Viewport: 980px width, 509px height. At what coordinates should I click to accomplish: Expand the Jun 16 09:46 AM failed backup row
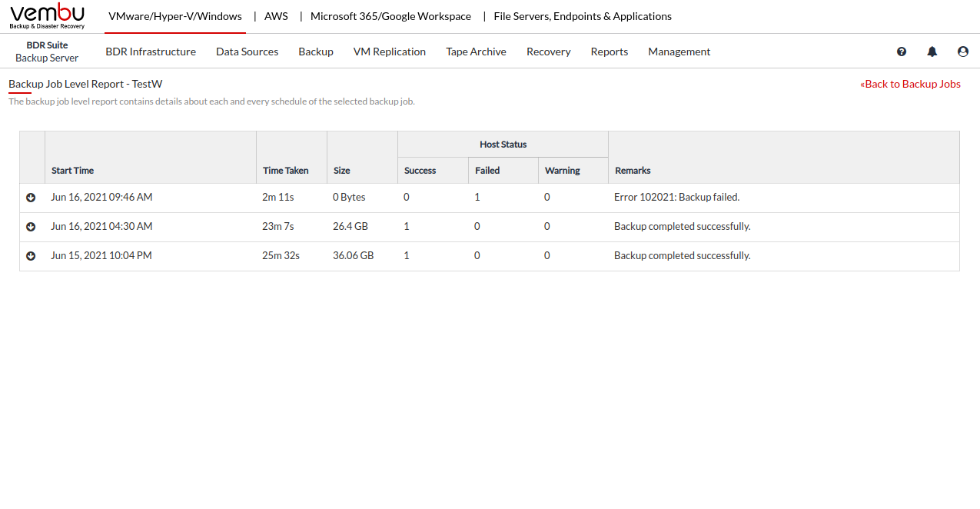31,198
